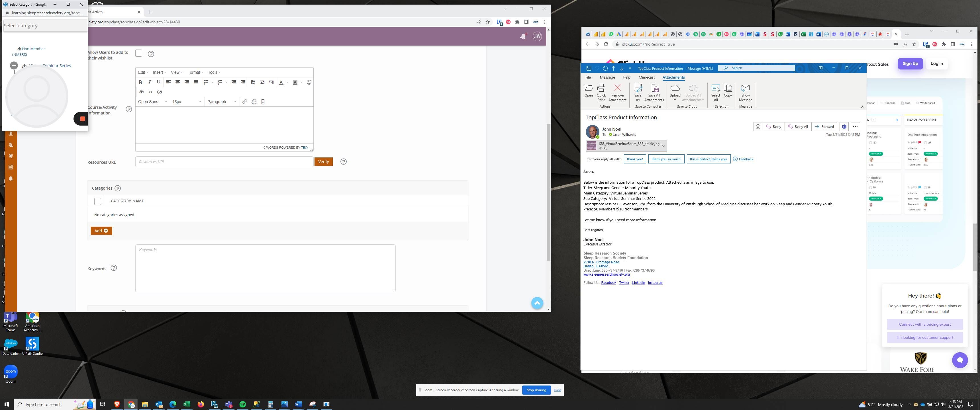Screen dimensions: 980x410
Task: Expand the numbered list style dropdown
Action: click(x=226, y=82)
